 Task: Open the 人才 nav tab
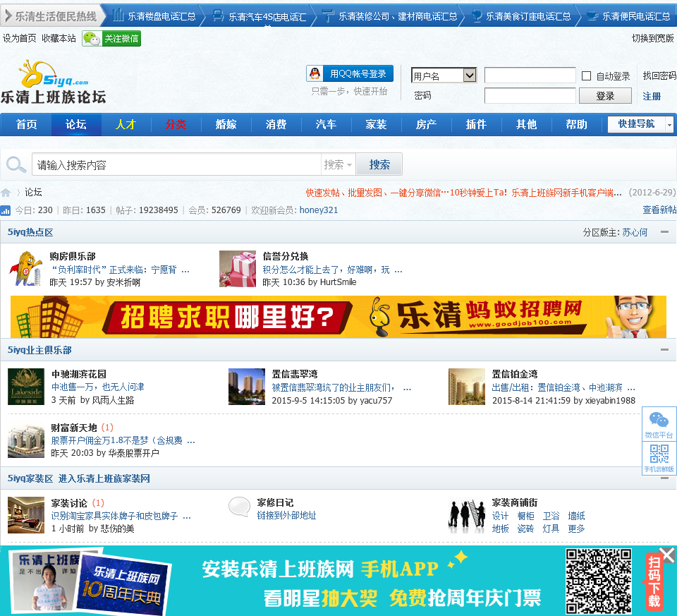[126, 124]
